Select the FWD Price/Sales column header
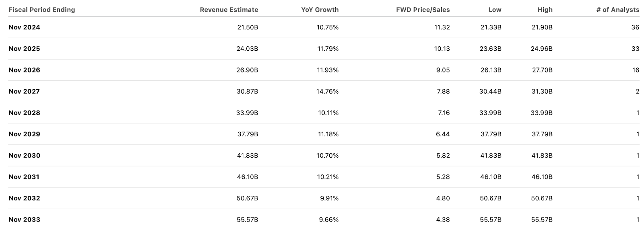Image resolution: width=644 pixels, height=230 pixels. pos(423,10)
